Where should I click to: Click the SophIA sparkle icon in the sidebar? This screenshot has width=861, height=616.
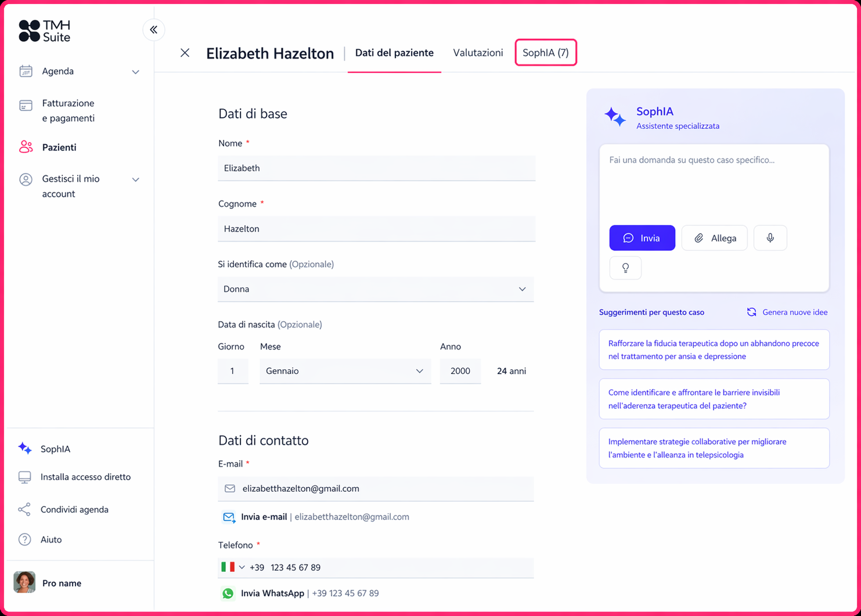coord(25,448)
